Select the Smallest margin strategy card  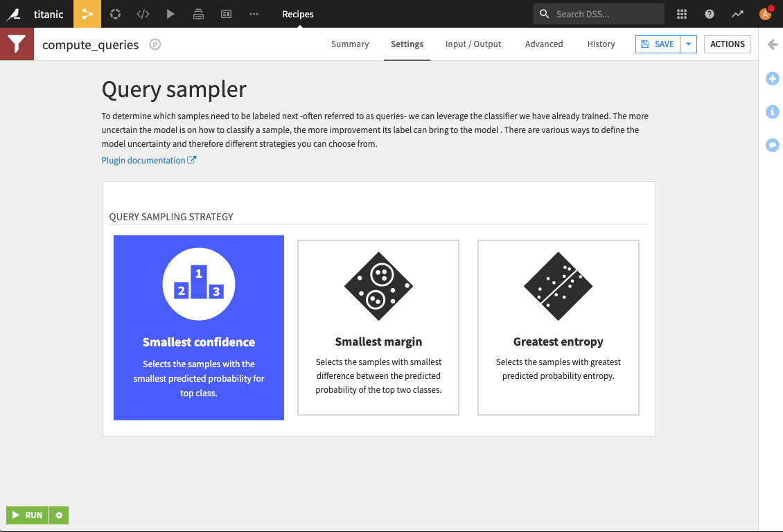[378, 328]
